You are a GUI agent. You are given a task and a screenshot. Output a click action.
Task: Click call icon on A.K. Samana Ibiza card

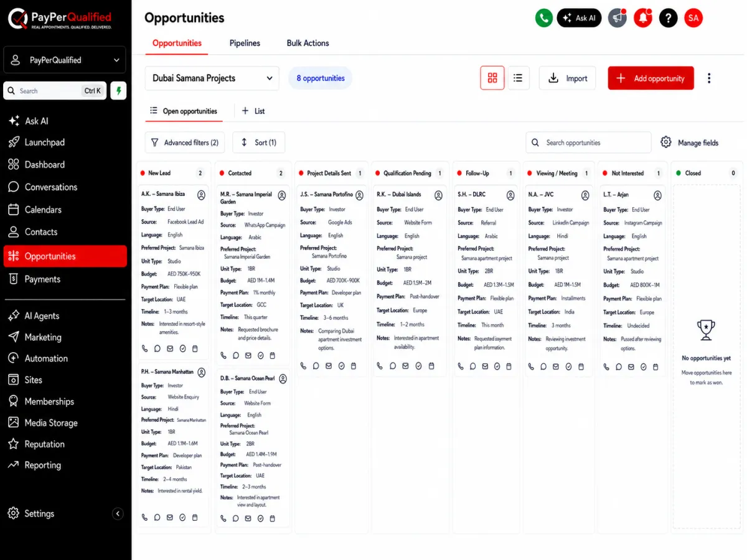tap(145, 348)
